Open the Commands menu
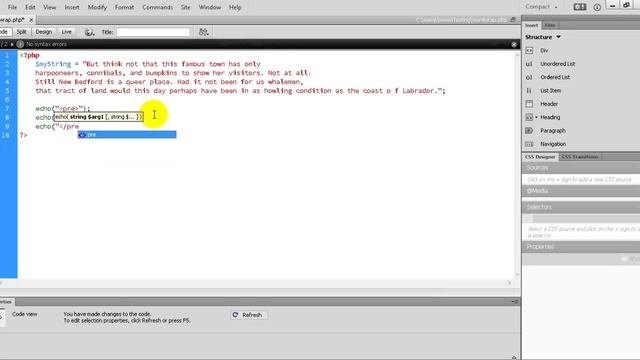Viewport: 640px width, 360px height. tap(157, 7)
